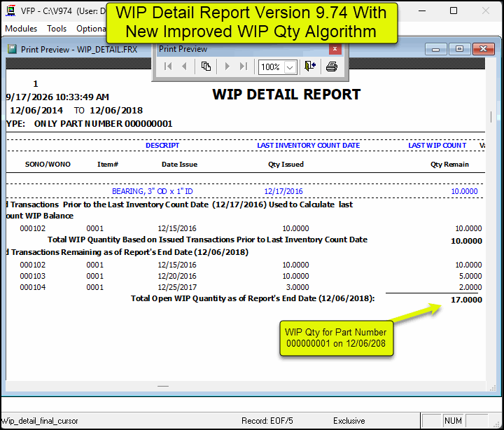Image resolution: width=504 pixels, height=430 pixels.
Task: Print the report using printer icon
Action: click(332, 67)
